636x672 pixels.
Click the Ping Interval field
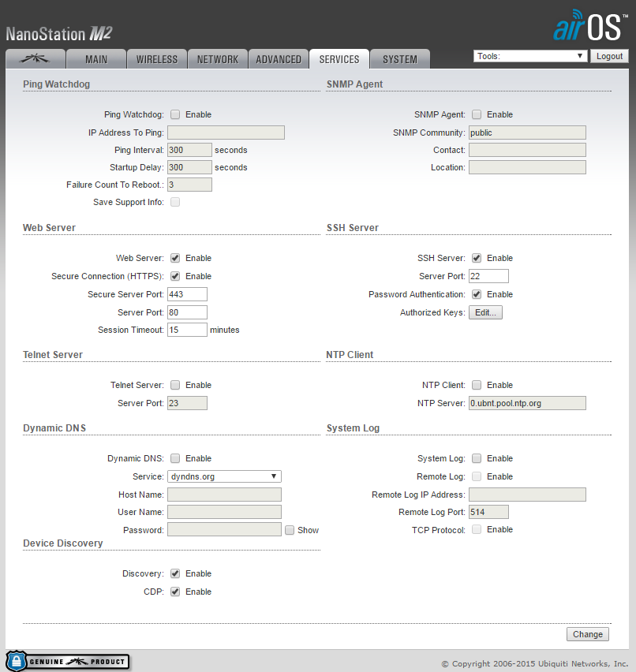pos(189,150)
